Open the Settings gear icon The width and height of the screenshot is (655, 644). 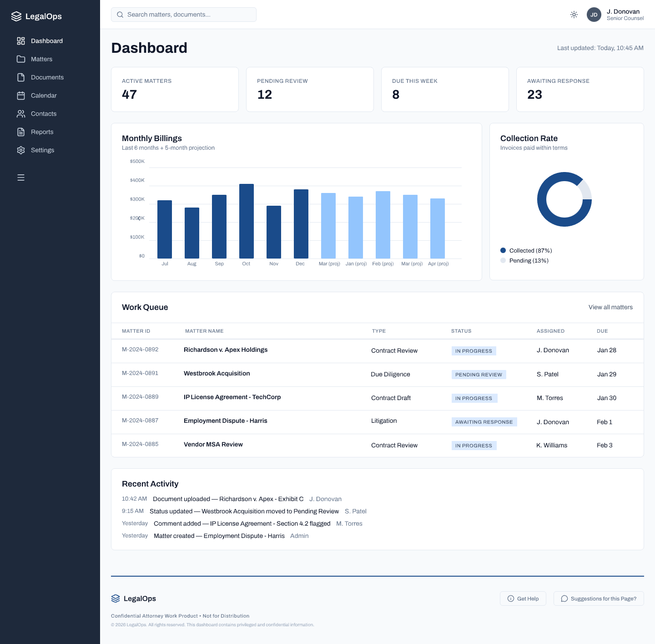(x=21, y=150)
